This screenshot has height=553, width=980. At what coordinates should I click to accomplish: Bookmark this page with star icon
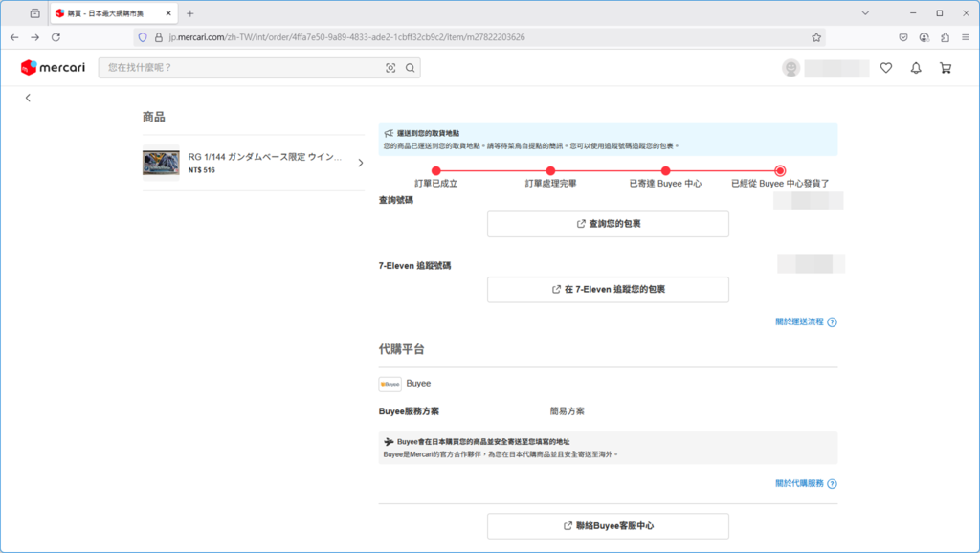816,37
